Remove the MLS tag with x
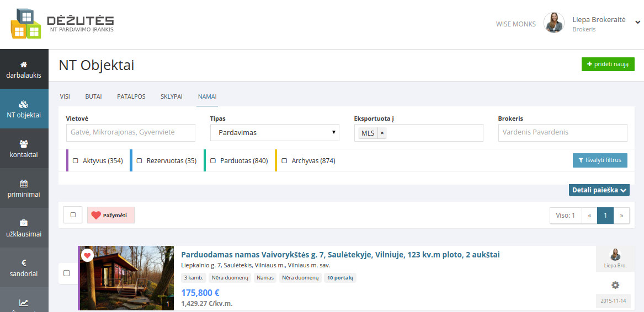Viewport: 644px width, 312px height. (382, 133)
